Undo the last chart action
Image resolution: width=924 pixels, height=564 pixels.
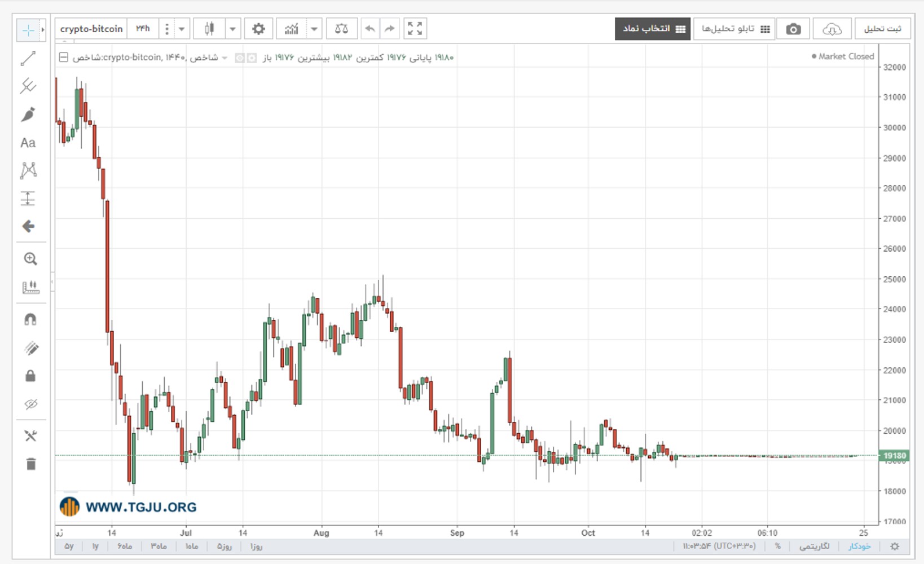[370, 29]
